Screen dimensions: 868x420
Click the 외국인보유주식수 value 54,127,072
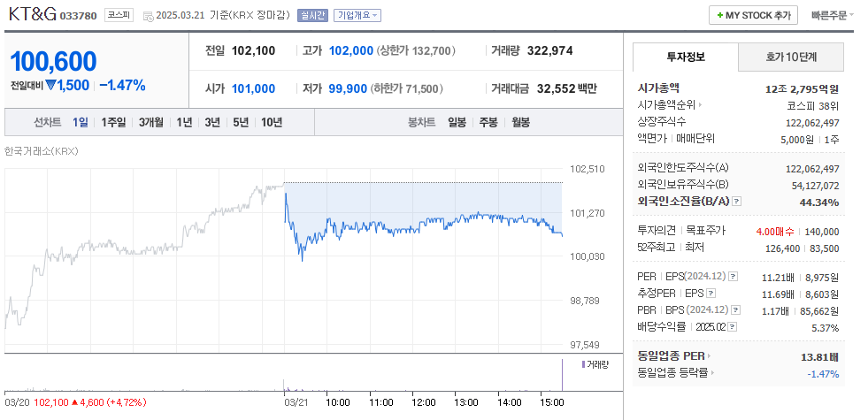point(816,186)
